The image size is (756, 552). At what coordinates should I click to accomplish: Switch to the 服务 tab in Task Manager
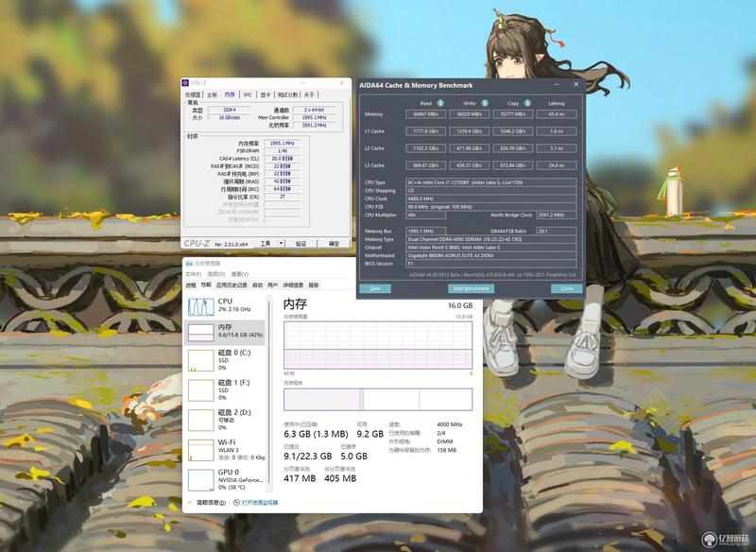314,285
